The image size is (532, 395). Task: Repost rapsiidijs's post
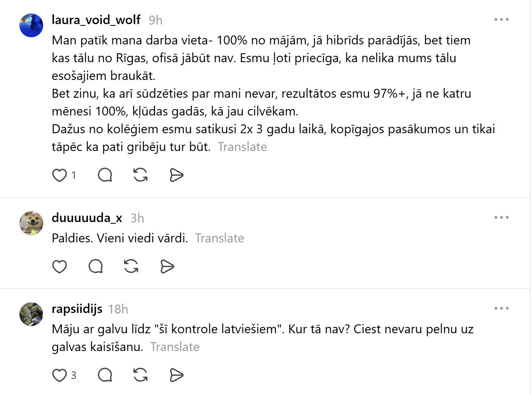(x=140, y=375)
